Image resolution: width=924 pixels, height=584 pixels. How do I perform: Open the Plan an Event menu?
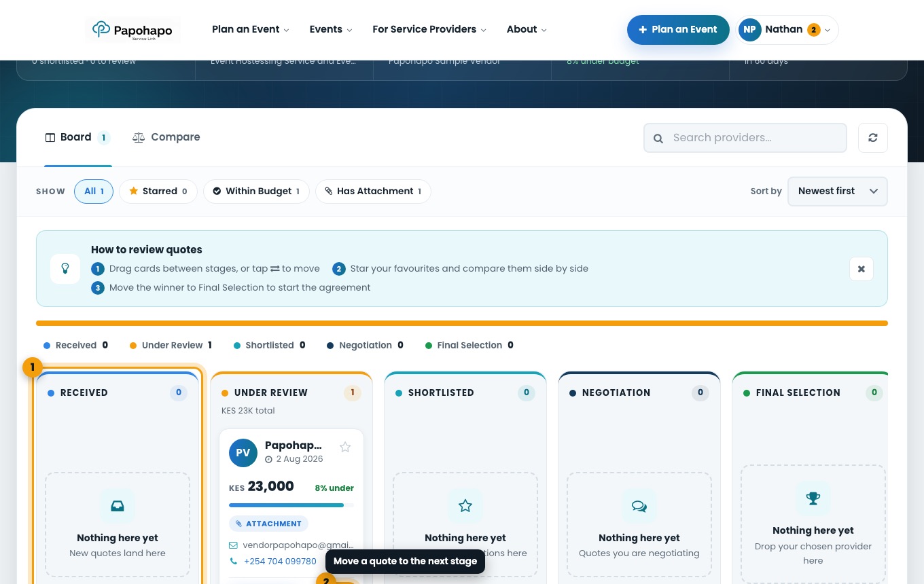pyautogui.click(x=250, y=29)
